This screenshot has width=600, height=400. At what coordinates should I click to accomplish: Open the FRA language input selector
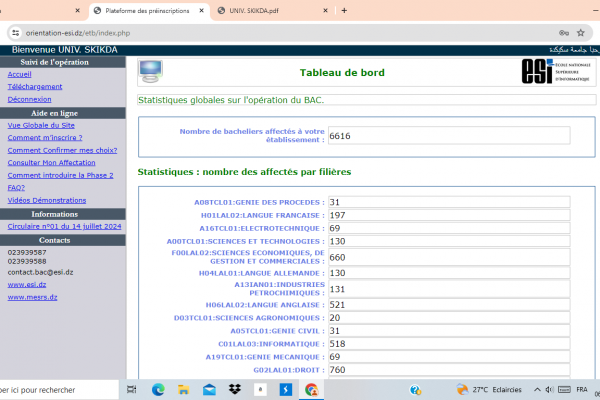coord(582,390)
